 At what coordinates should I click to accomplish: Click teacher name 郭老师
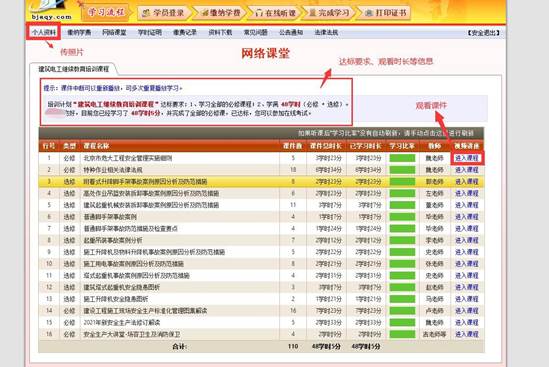[x=435, y=181]
